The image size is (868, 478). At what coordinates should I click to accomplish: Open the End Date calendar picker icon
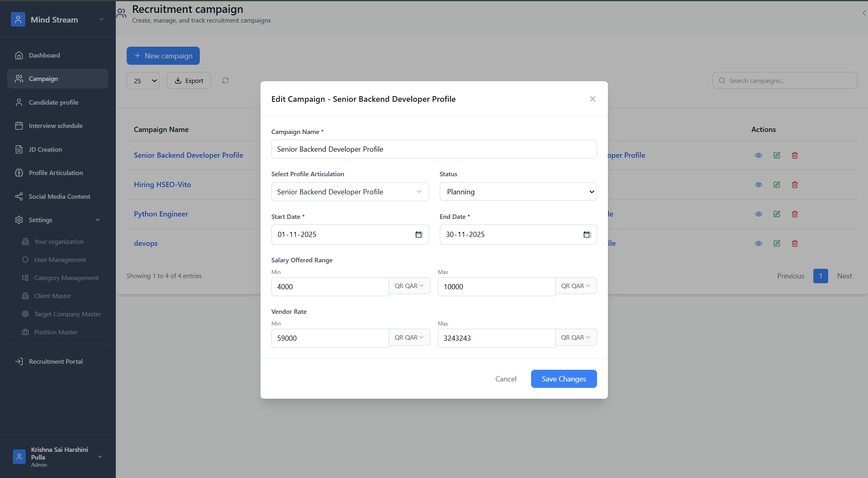pyautogui.click(x=587, y=235)
